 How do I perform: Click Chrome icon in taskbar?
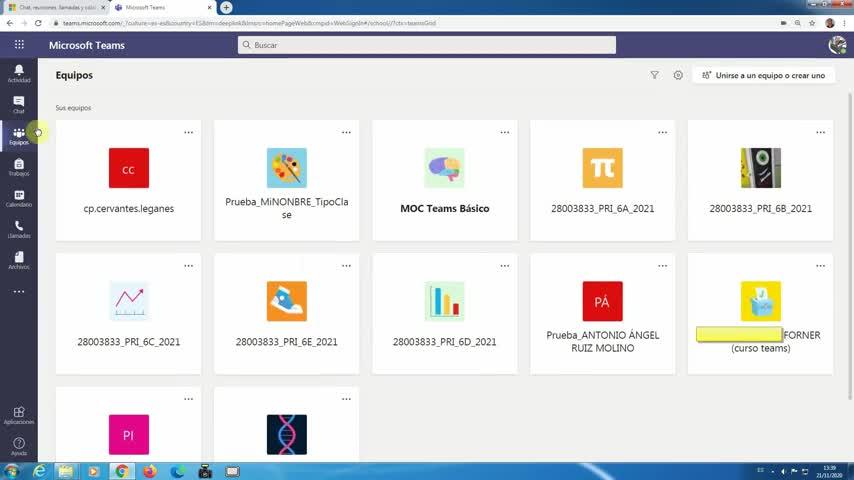(121, 471)
